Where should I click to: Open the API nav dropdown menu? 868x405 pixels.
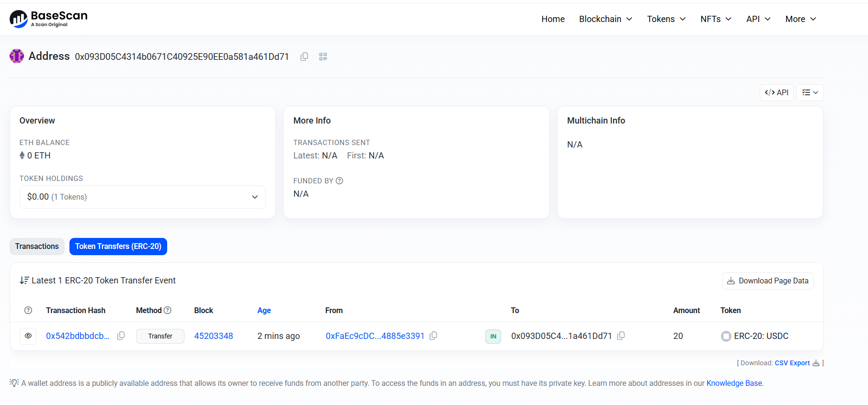tap(759, 19)
